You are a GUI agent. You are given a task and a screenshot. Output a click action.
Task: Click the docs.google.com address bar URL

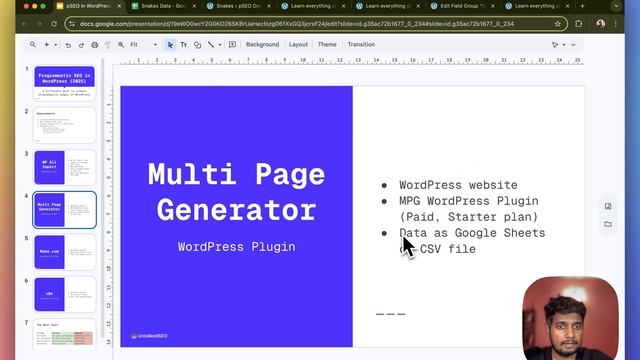pos(297,24)
